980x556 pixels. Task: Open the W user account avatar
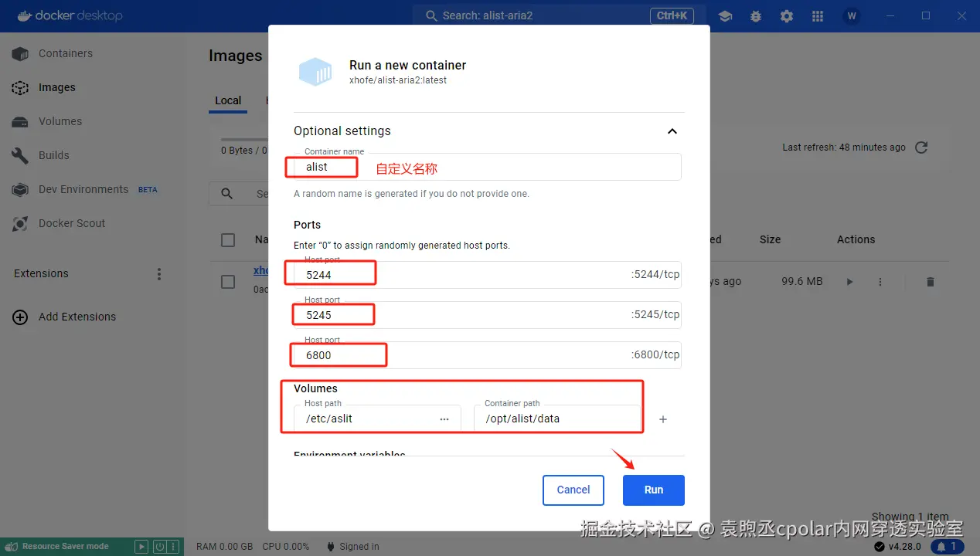[852, 16]
